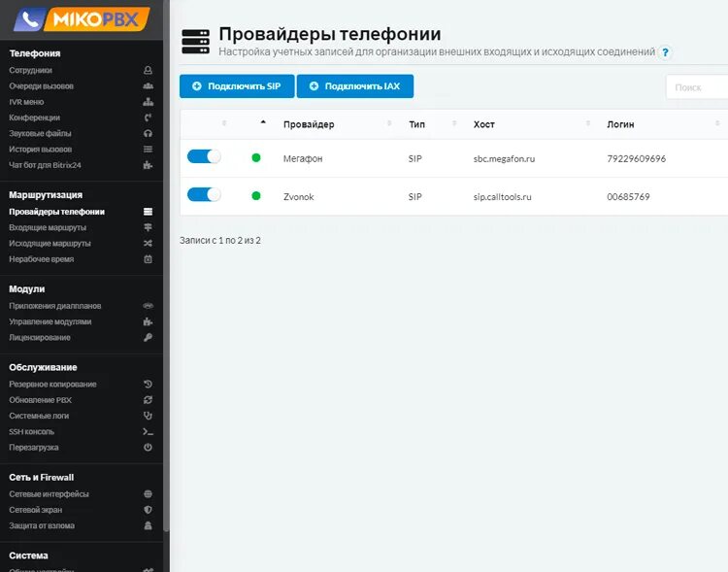Viewport: 728px width, 572px height.
Task: Click host sbc.megafon.ru cell
Action: click(x=504, y=159)
